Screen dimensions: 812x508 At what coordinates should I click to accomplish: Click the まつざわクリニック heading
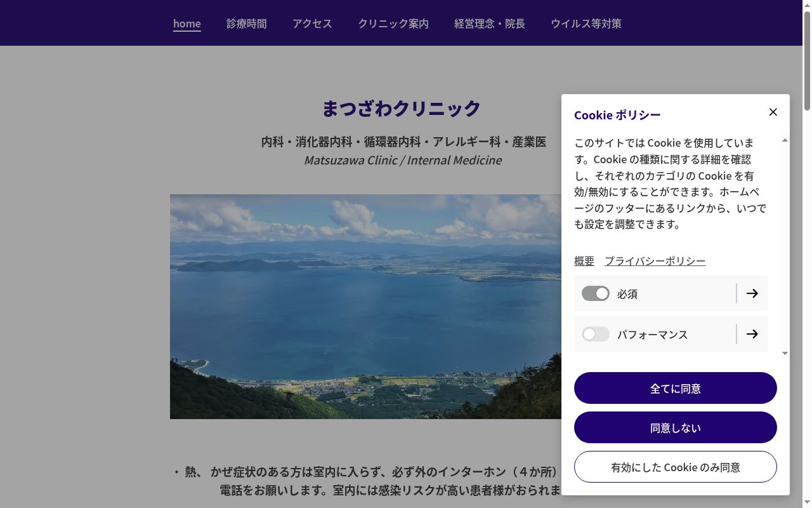(402, 108)
